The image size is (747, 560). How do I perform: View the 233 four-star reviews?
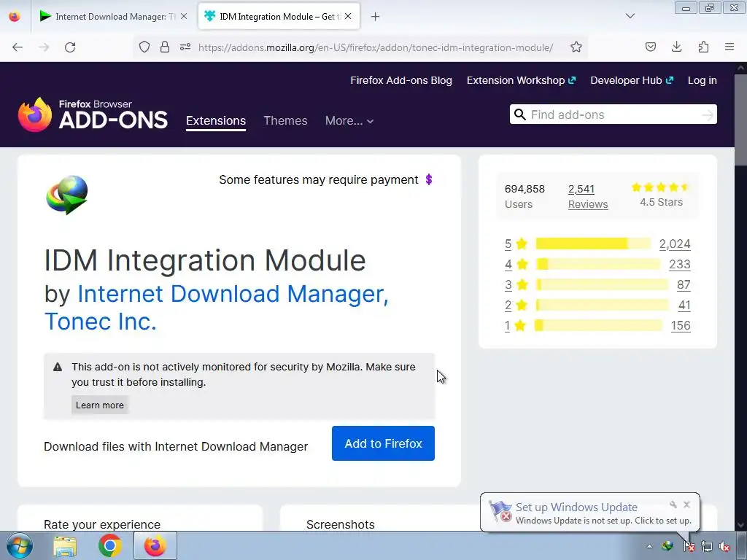680,264
